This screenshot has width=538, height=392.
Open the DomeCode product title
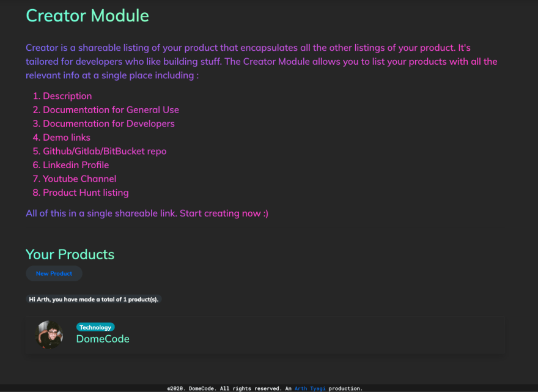pyautogui.click(x=103, y=339)
